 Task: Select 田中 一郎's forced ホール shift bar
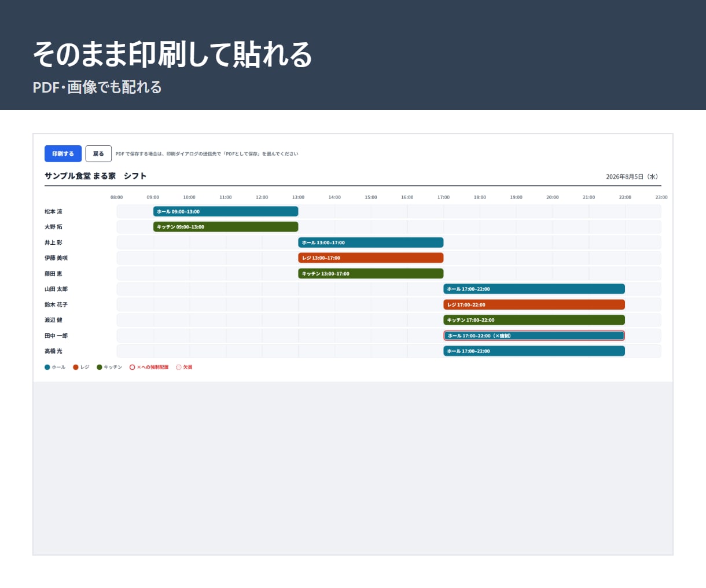coord(534,336)
